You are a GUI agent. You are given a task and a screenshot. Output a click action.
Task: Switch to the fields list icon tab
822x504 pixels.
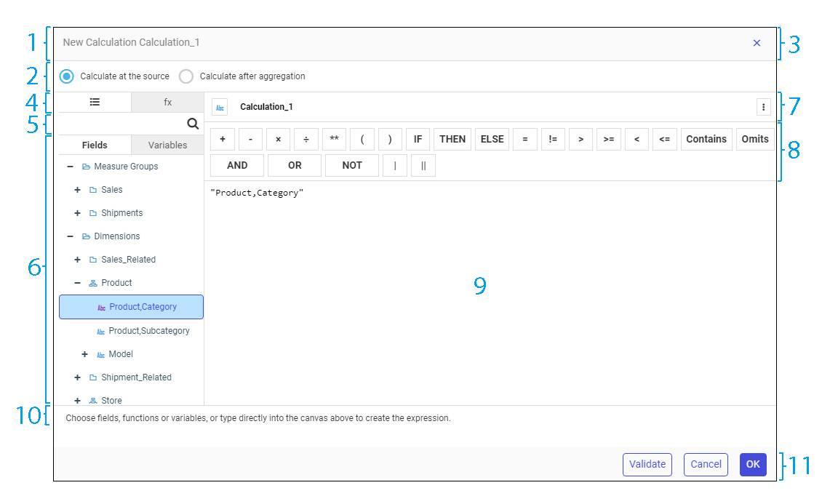tap(95, 103)
